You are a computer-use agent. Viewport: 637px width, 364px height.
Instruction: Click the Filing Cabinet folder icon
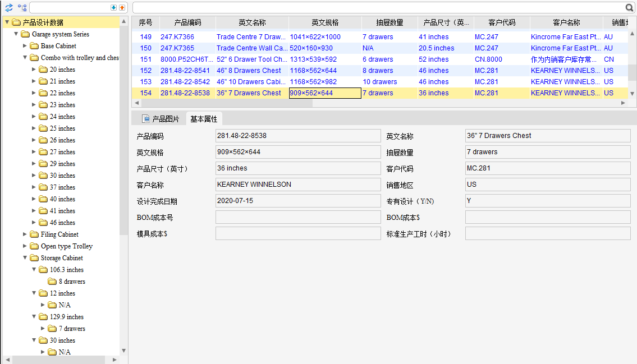click(x=34, y=234)
